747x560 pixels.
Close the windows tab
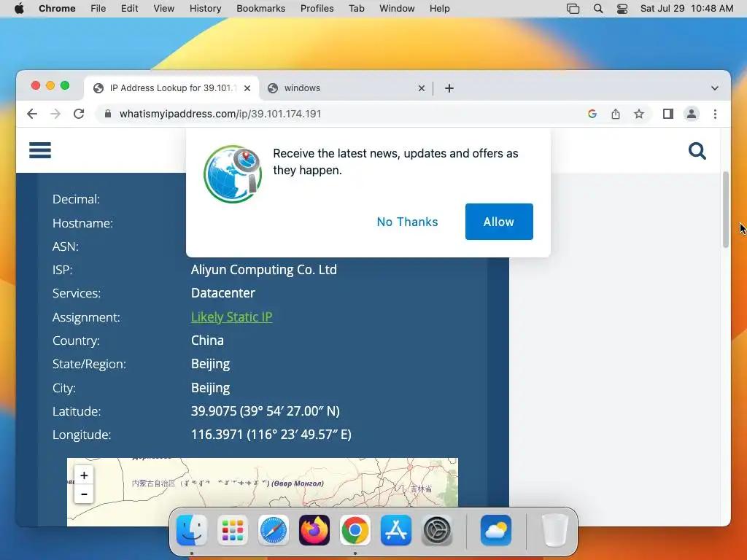click(x=421, y=88)
